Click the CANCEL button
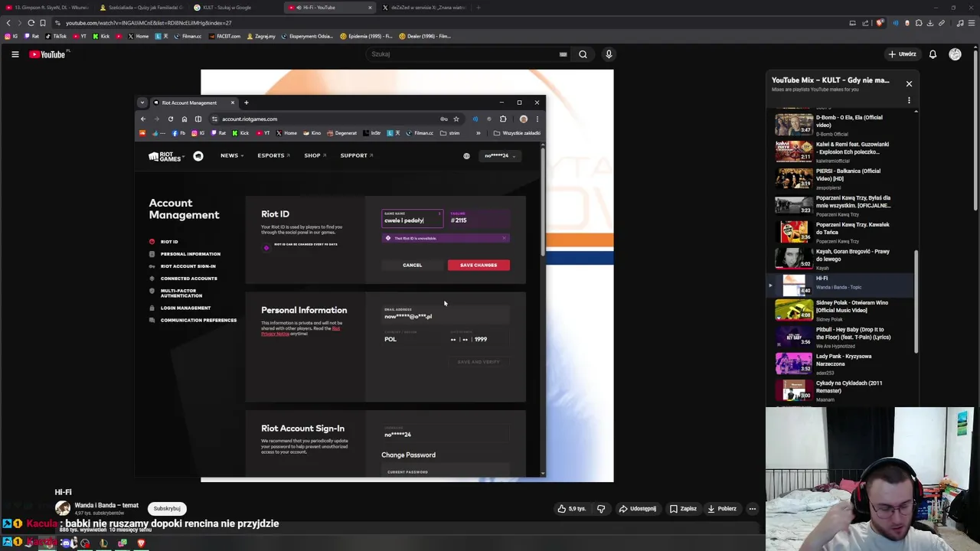980x551 pixels. click(412, 265)
